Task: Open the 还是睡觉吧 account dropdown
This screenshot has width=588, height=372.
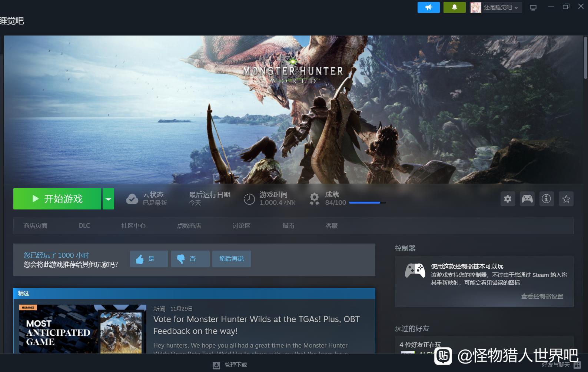Action: click(x=501, y=7)
